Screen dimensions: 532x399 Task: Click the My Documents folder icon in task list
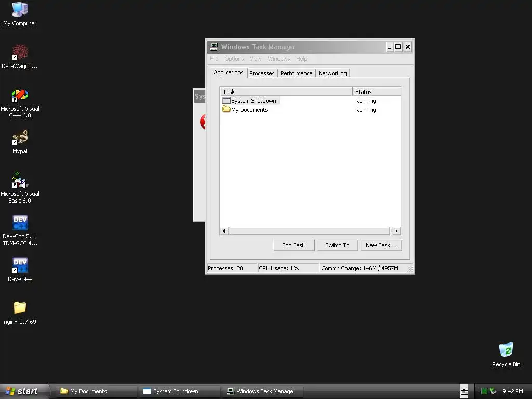227,109
